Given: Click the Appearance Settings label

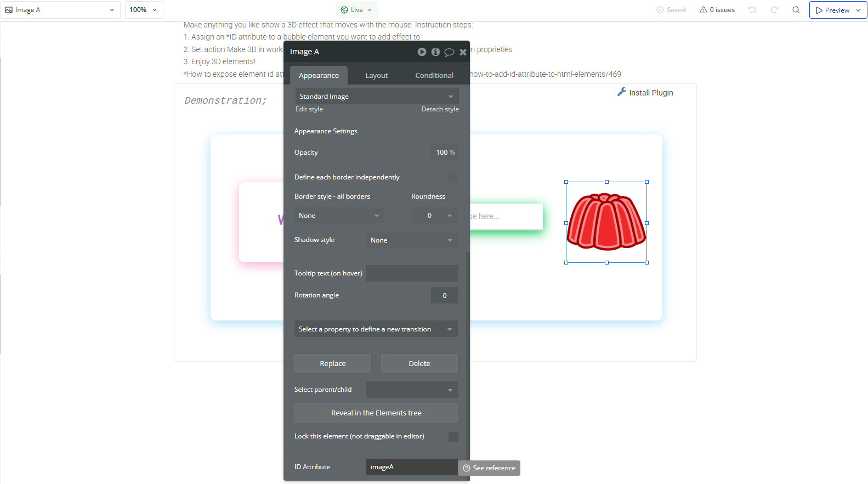Looking at the screenshot, I should coord(326,131).
